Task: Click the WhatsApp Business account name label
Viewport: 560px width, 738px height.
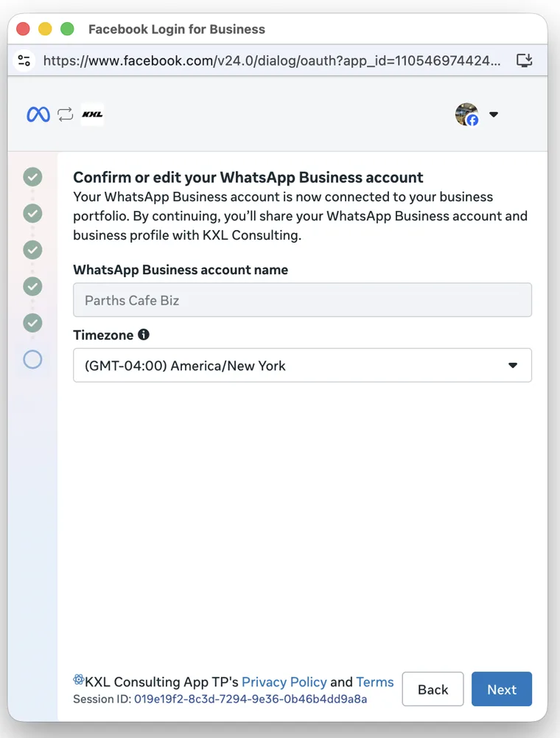Action: coord(181,270)
